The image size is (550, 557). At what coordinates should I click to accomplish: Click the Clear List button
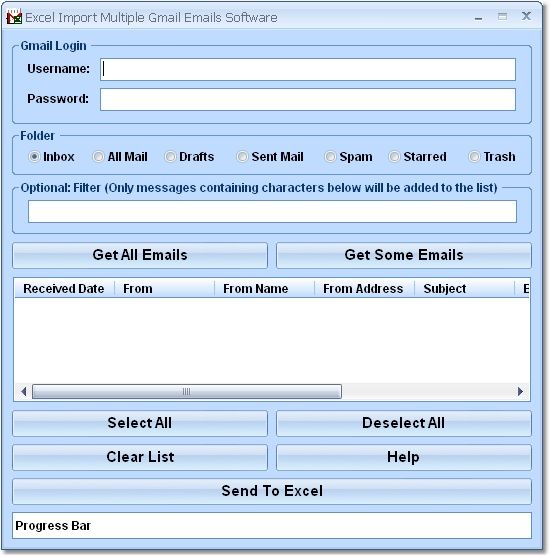(x=140, y=458)
